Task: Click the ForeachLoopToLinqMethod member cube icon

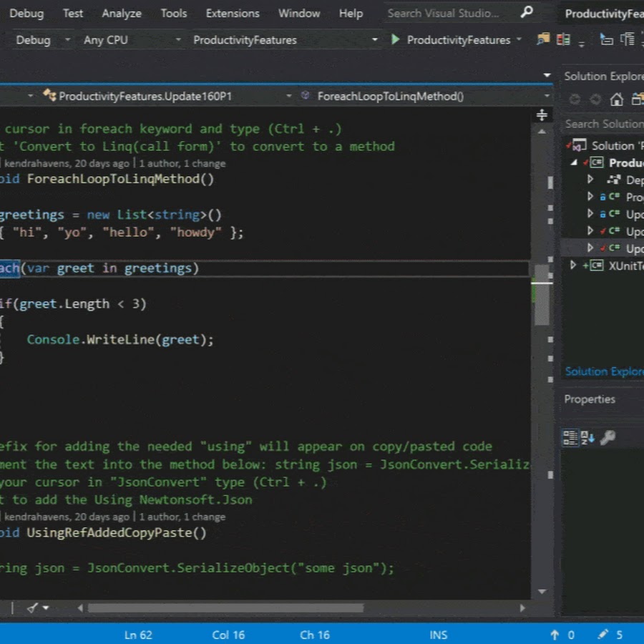Action: coord(305,96)
